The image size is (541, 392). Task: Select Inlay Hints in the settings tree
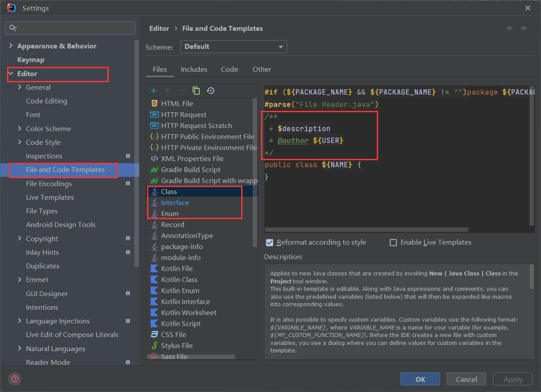42,252
